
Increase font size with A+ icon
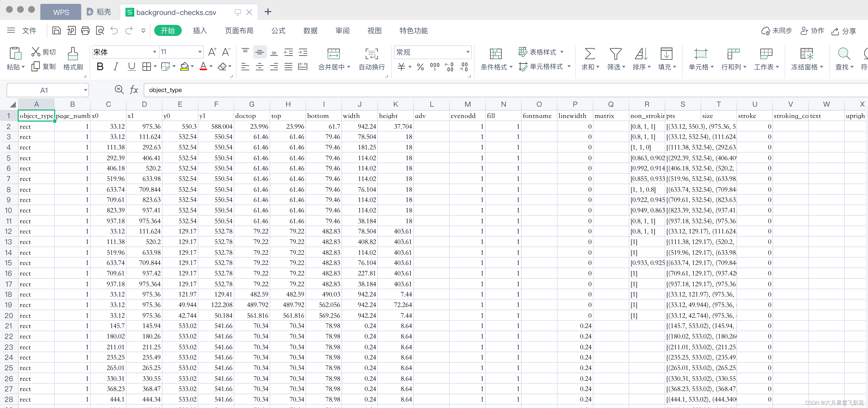(212, 52)
